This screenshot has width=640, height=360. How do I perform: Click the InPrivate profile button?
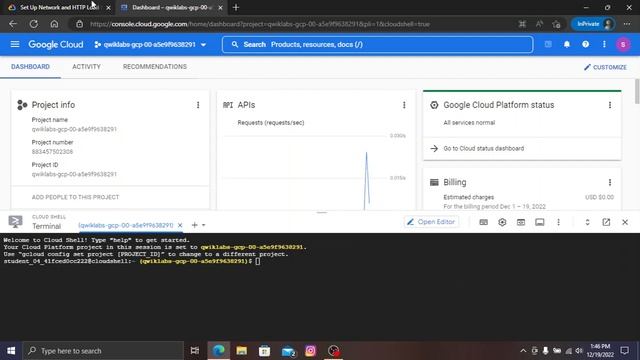(x=593, y=24)
